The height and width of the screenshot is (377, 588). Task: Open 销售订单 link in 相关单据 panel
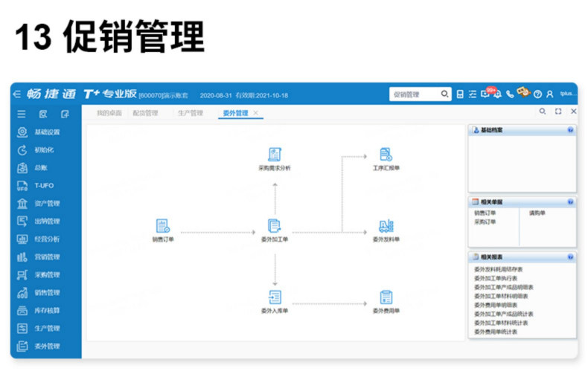coord(485,213)
